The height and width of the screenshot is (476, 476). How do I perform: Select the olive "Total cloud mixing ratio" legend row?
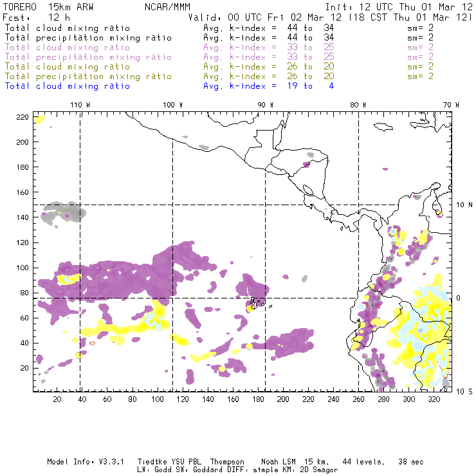click(219, 66)
